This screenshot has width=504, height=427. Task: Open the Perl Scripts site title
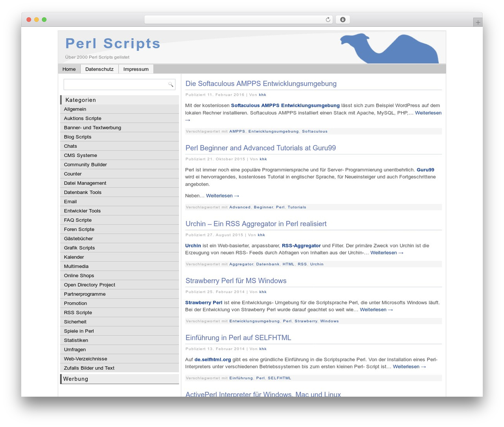[113, 43]
